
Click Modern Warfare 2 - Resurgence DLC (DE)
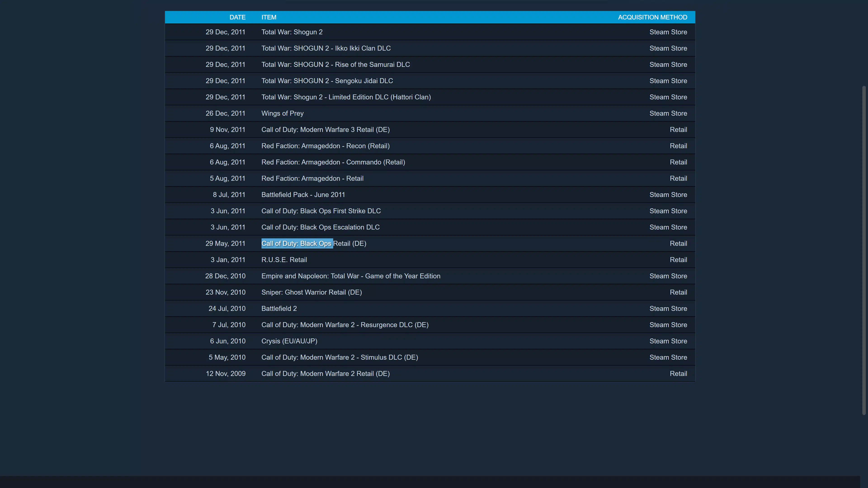tap(345, 325)
